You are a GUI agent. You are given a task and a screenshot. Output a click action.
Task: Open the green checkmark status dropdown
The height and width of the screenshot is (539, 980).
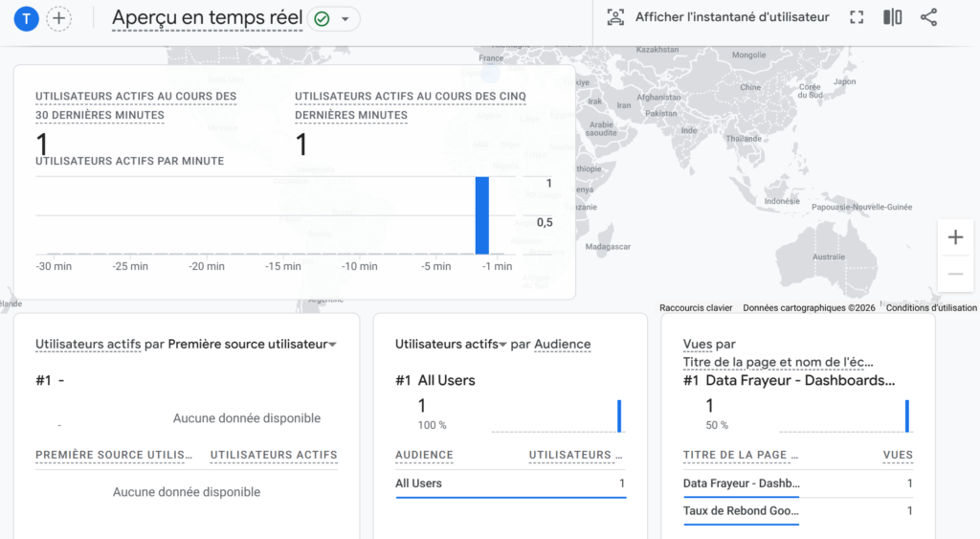click(332, 18)
